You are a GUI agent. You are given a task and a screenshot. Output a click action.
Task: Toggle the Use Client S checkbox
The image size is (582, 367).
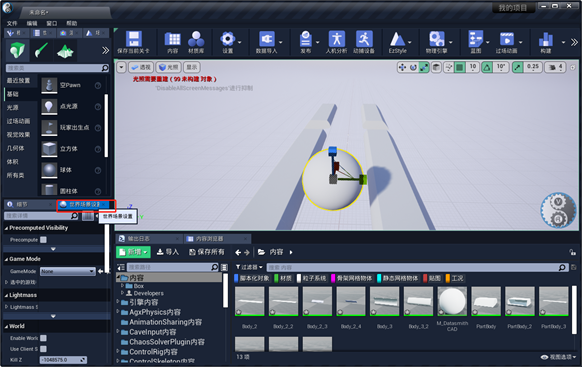(x=43, y=349)
